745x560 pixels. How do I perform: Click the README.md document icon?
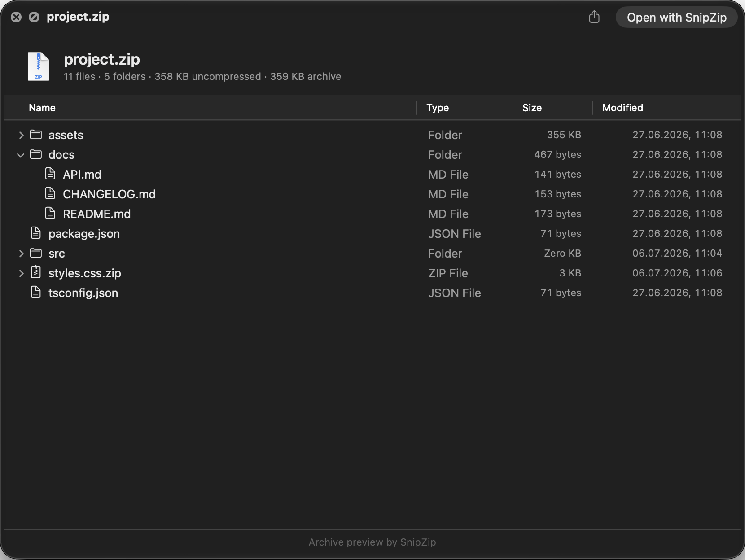coord(50,213)
